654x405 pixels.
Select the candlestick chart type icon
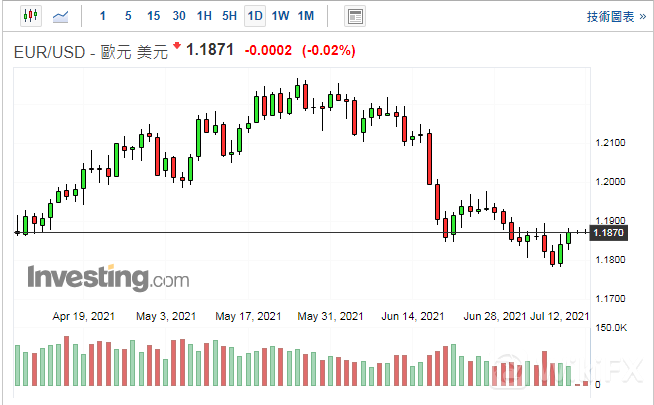[x=29, y=16]
